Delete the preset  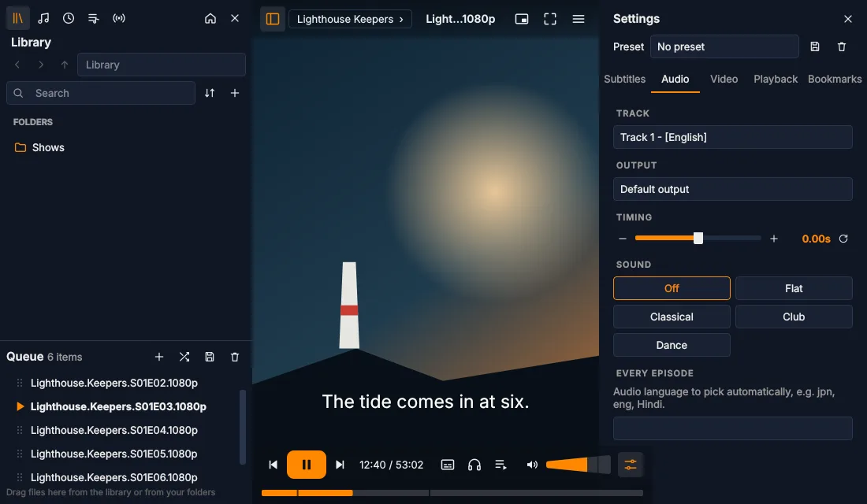842,47
